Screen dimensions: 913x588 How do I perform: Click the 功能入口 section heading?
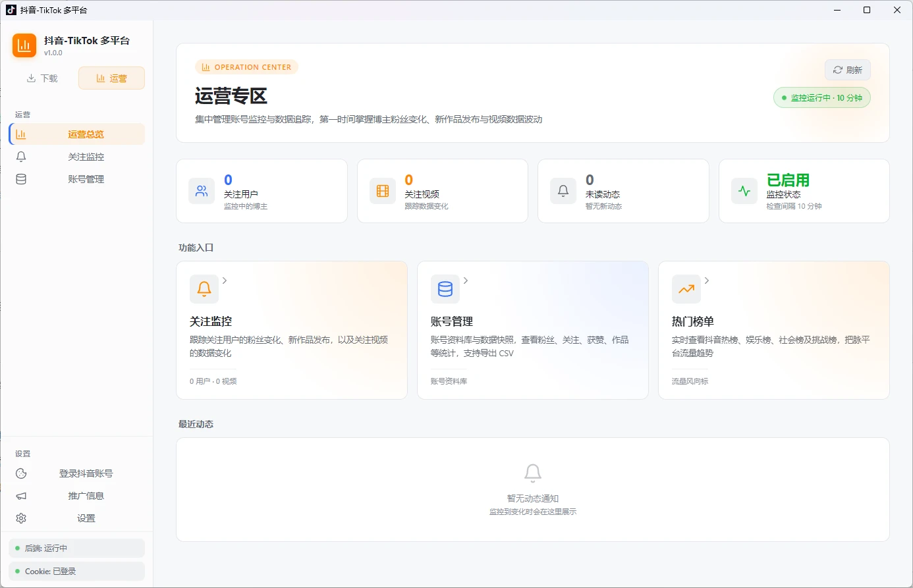pyautogui.click(x=196, y=248)
